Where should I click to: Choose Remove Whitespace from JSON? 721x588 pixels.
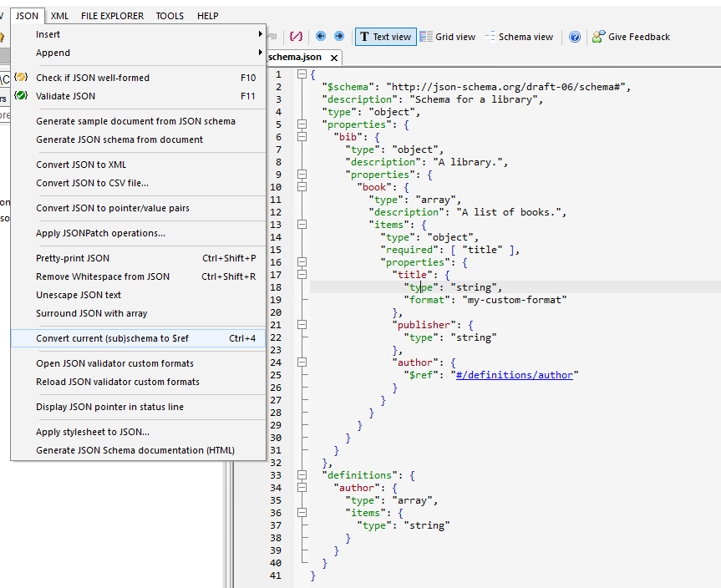pos(139,276)
